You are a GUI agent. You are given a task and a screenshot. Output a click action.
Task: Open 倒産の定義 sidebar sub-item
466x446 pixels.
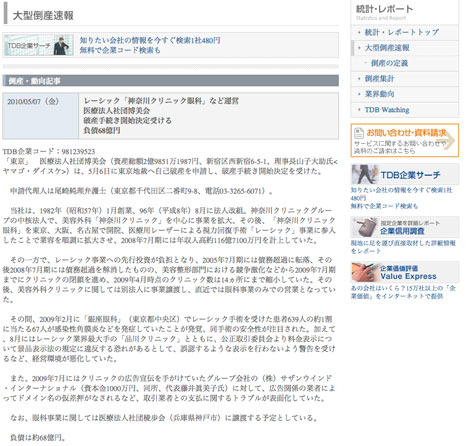click(389, 63)
